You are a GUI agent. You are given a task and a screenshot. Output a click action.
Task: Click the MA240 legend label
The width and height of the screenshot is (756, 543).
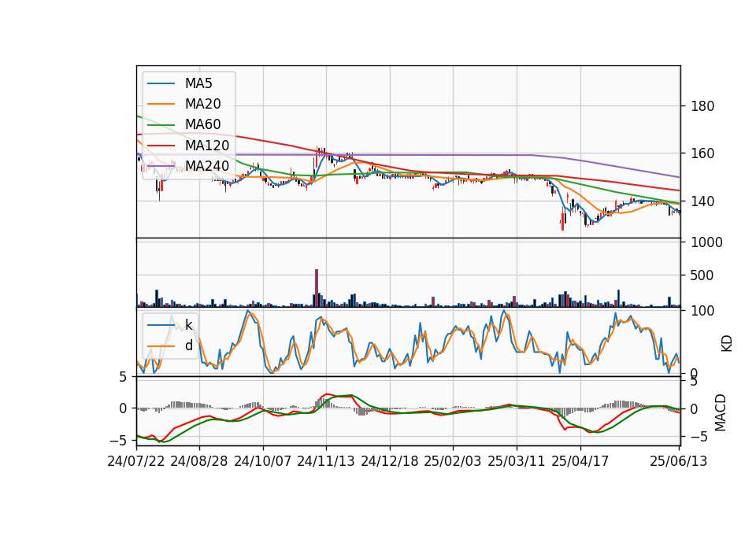coord(207,166)
